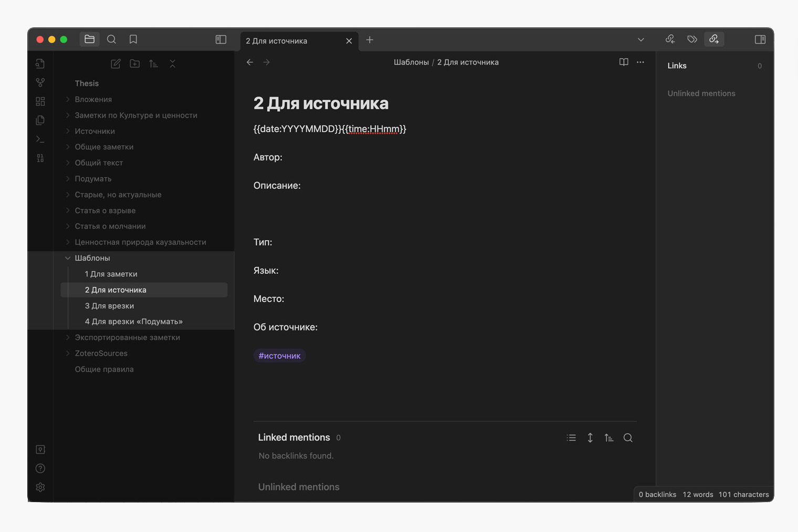Open the bookmarks icon in top bar
The image size is (798, 532).
tap(133, 39)
